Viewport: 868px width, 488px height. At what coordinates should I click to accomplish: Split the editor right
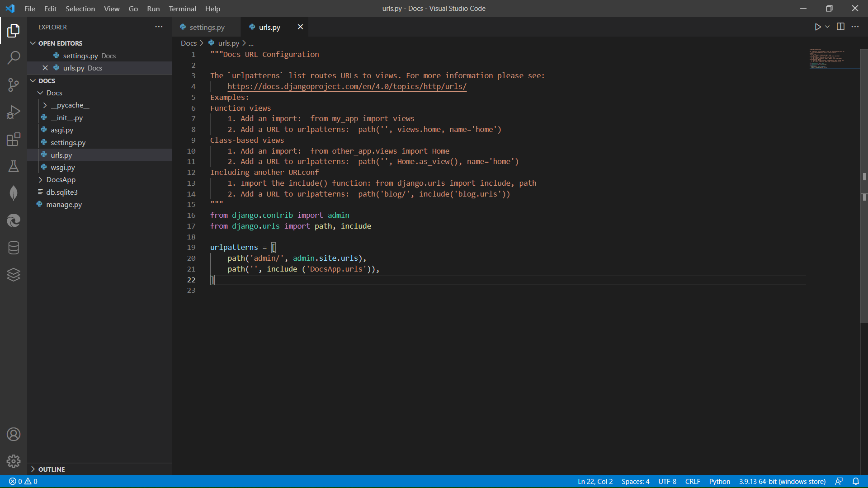(x=840, y=27)
